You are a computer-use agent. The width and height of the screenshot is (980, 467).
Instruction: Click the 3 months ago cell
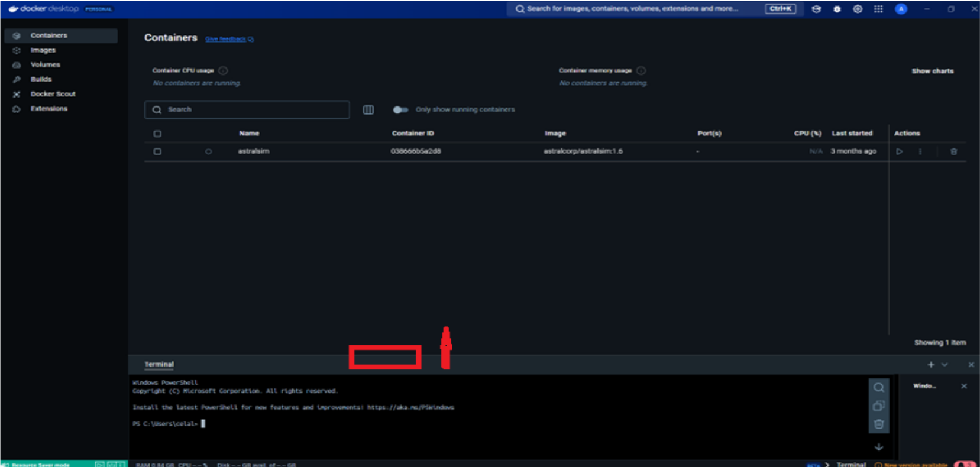(853, 151)
